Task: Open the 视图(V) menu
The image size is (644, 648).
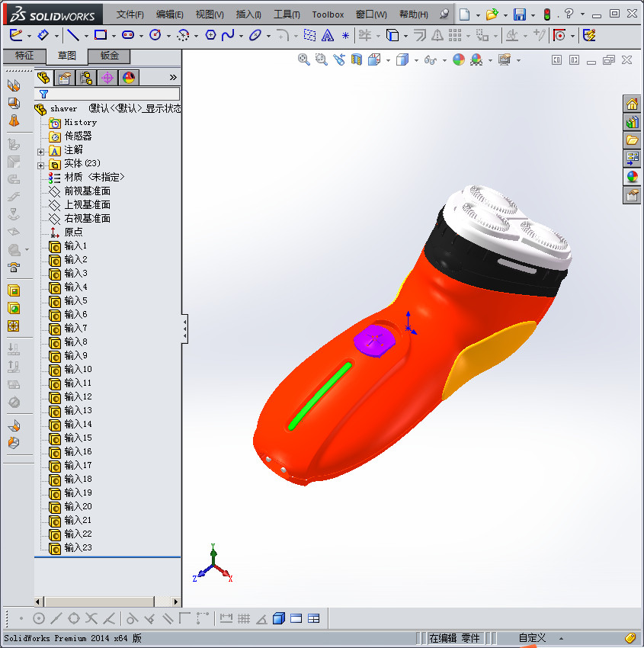Action: pos(210,14)
